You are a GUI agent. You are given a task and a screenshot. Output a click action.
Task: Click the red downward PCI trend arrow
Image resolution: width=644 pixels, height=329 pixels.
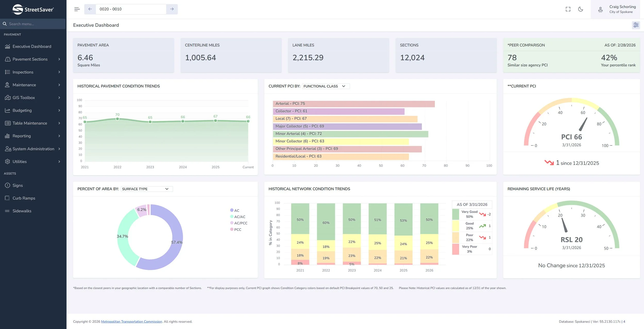pyautogui.click(x=549, y=162)
